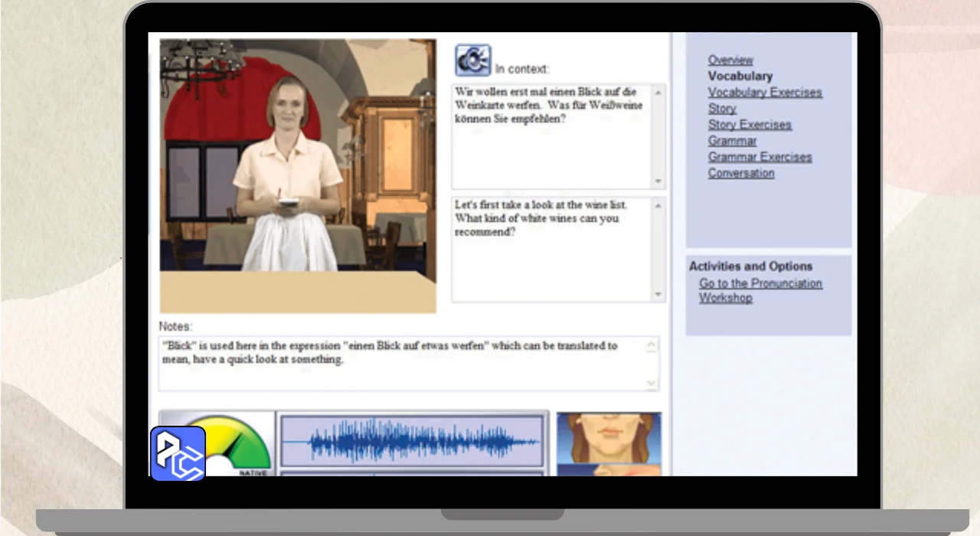Screen dimensions: 980x536
Task: Open the Overview section link
Action: pos(730,60)
